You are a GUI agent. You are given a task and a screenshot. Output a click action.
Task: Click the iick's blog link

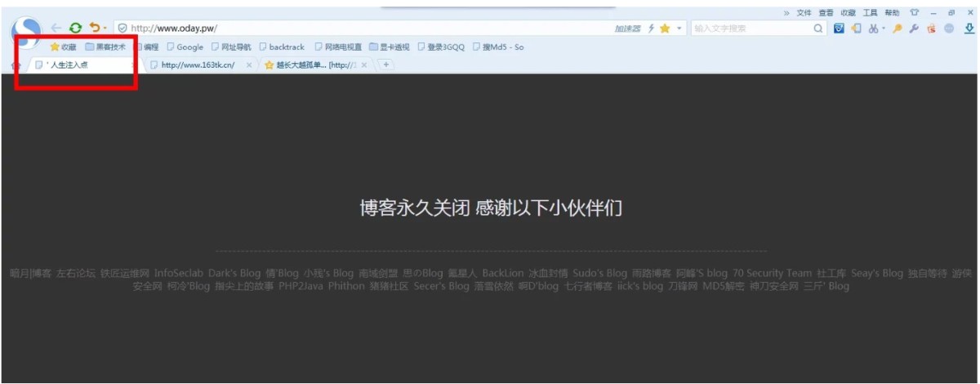[640, 287]
